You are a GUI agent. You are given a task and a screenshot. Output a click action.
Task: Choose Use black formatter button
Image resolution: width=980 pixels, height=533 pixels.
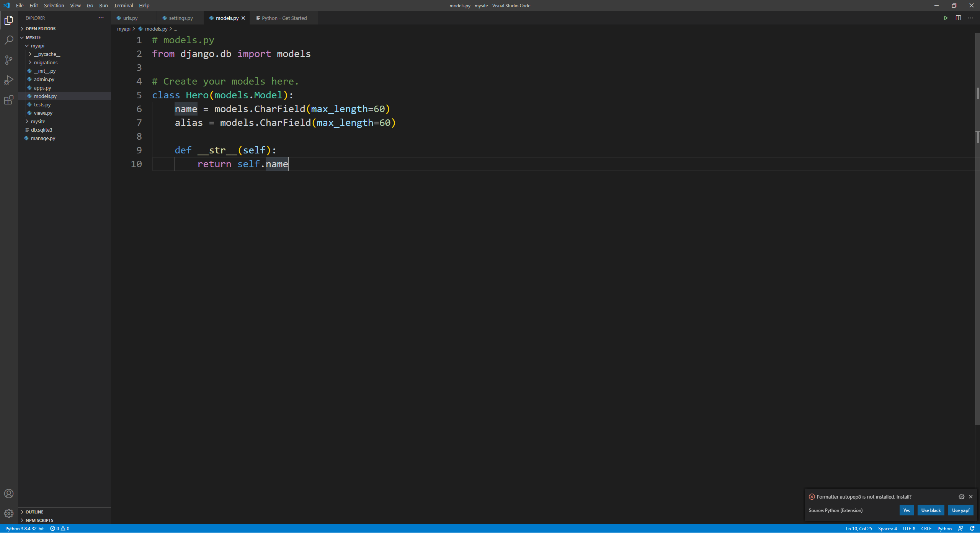coord(931,510)
